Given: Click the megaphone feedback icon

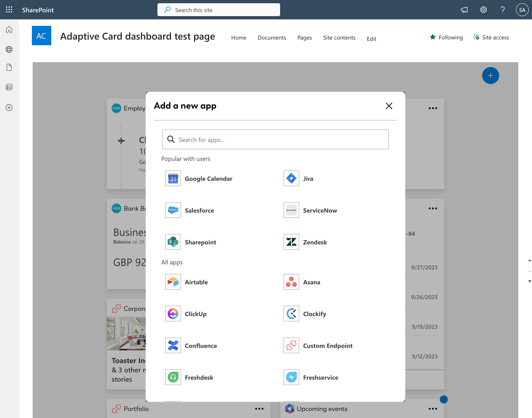Looking at the screenshot, I should coord(464,10).
